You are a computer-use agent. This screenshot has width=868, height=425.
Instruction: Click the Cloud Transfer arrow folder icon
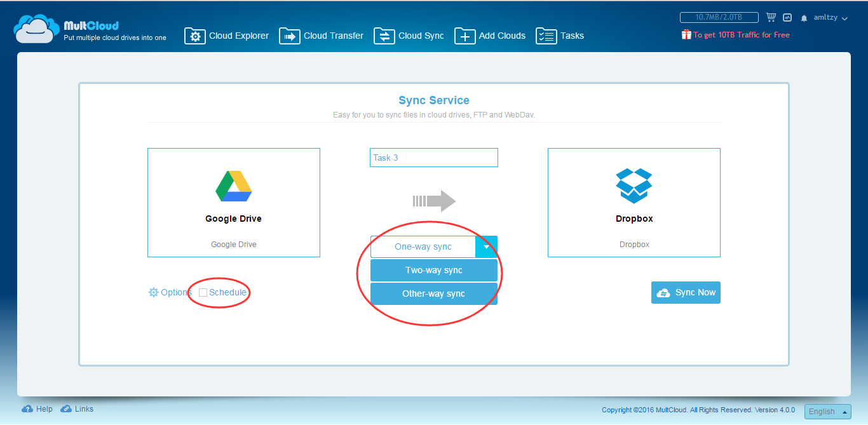289,36
